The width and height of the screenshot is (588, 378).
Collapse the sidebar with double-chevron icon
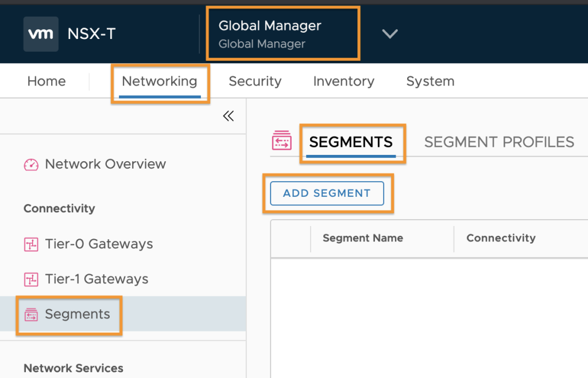(229, 116)
